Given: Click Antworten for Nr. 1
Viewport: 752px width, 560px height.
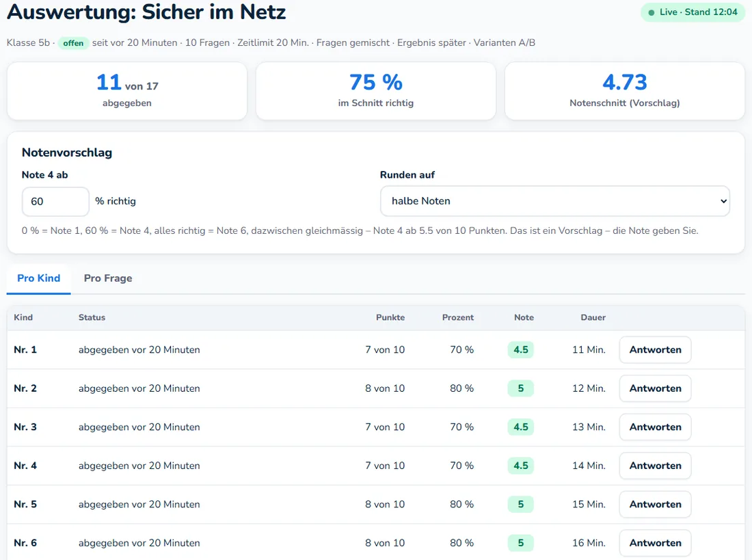Looking at the screenshot, I should [655, 350].
